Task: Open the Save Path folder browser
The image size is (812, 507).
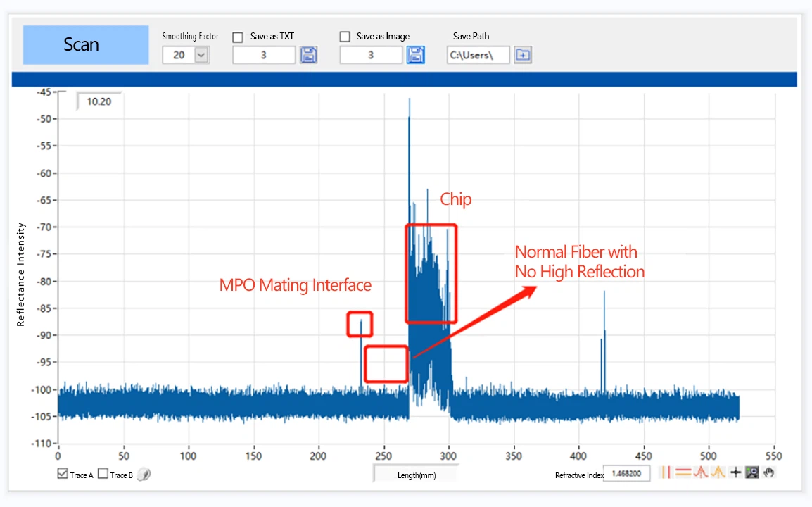Action: coord(522,54)
